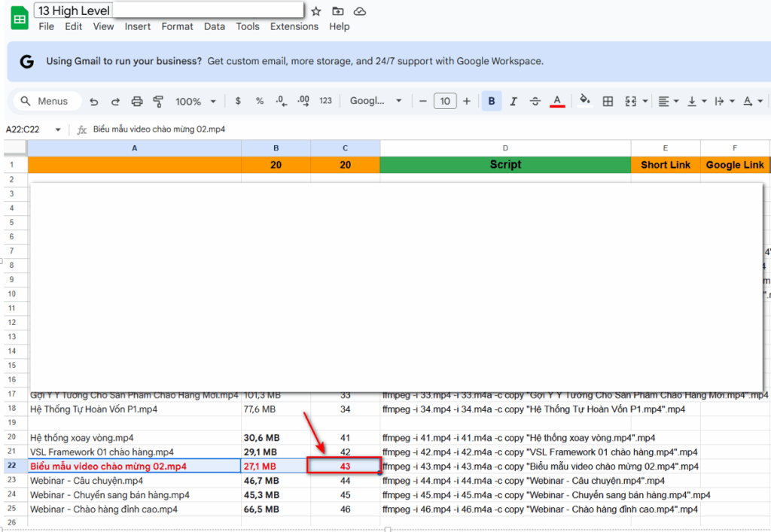Open the Tools menu

click(247, 26)
